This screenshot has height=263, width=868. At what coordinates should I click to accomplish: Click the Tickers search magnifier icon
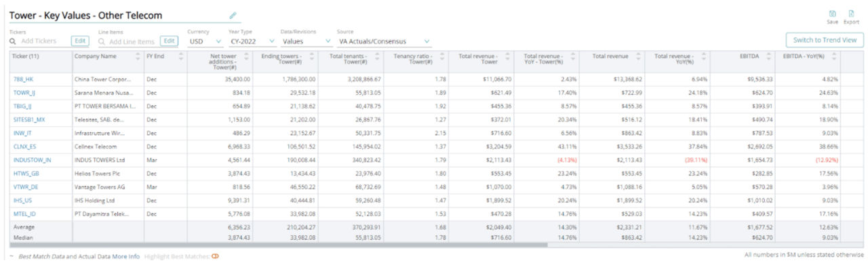click(13, 41)
